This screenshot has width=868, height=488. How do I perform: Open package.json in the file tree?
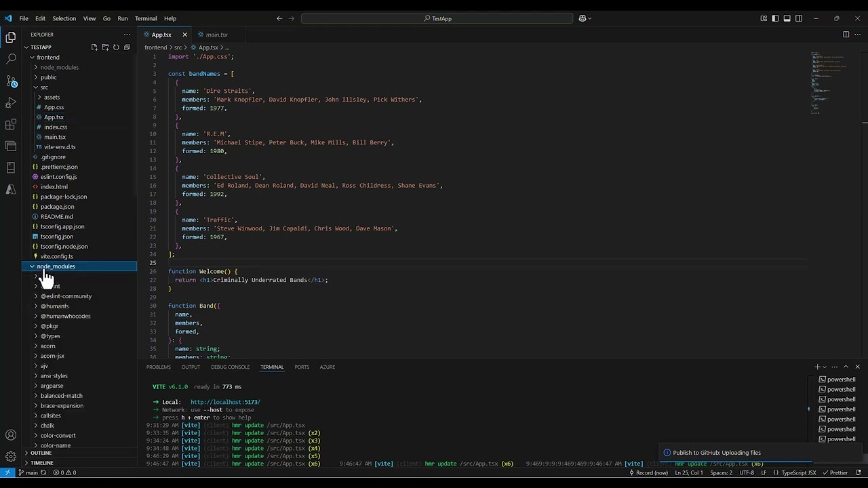coord(57,207)
